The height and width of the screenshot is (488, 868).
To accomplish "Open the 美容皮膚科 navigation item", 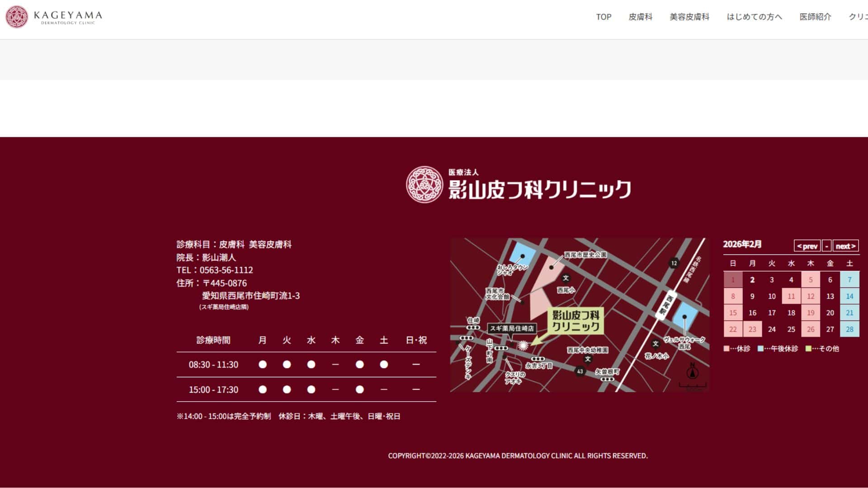I will (689, 17).
